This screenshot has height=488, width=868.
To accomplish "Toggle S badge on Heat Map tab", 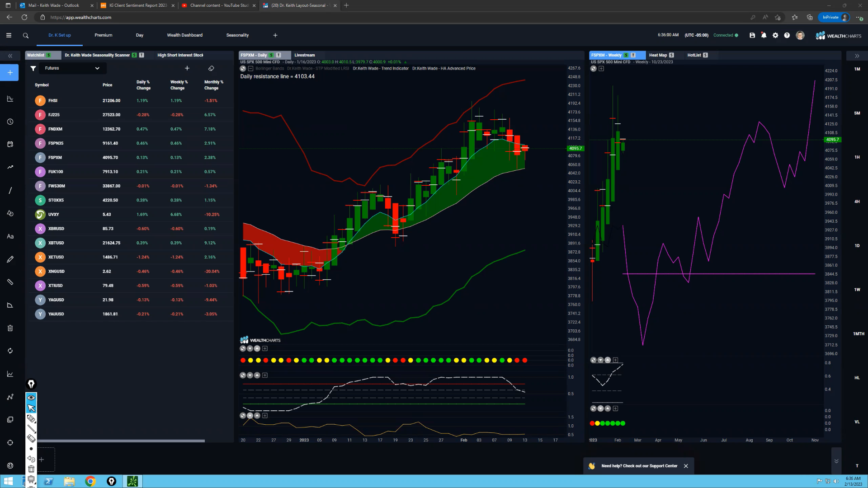I will (671, 55).
